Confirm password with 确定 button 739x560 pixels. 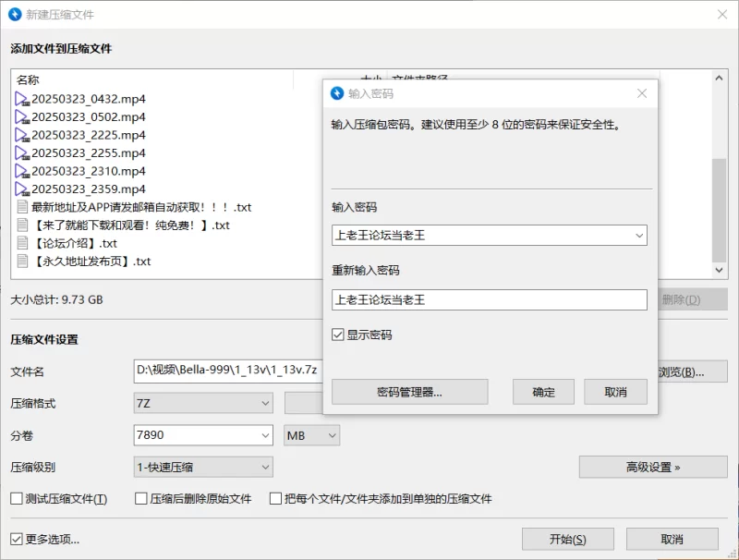tap(543, 392)
